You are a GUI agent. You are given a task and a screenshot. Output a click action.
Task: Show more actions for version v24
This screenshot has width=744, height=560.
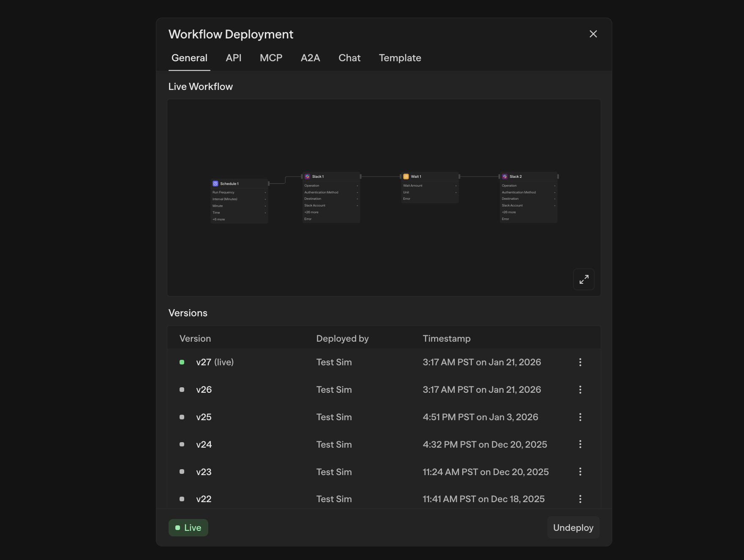pyautogui.click(x=580, y=444)
